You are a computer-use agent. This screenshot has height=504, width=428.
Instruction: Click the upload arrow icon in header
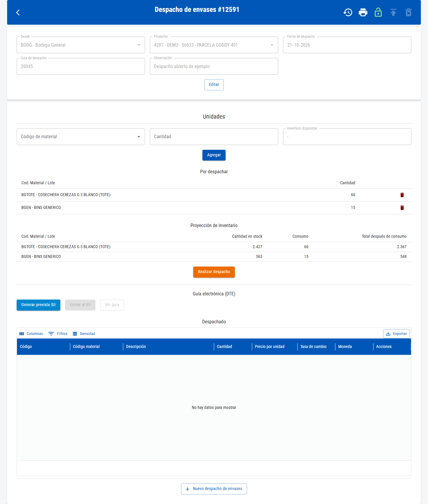[x=393, y=12]
